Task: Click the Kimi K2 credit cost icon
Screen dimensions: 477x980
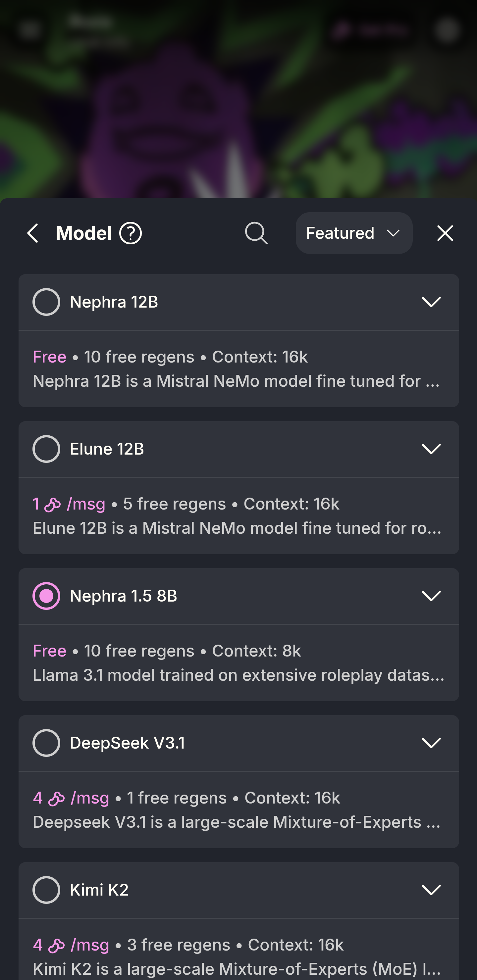Action: tap(56, 945)
